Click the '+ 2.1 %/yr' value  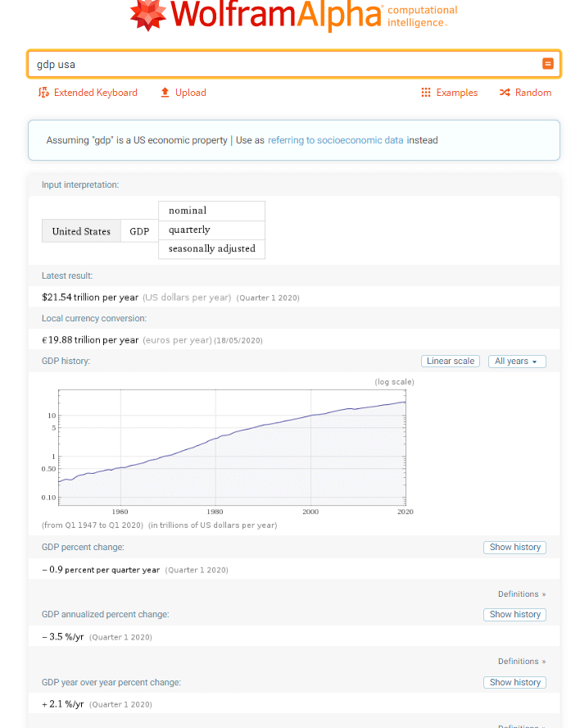point(62,704)
